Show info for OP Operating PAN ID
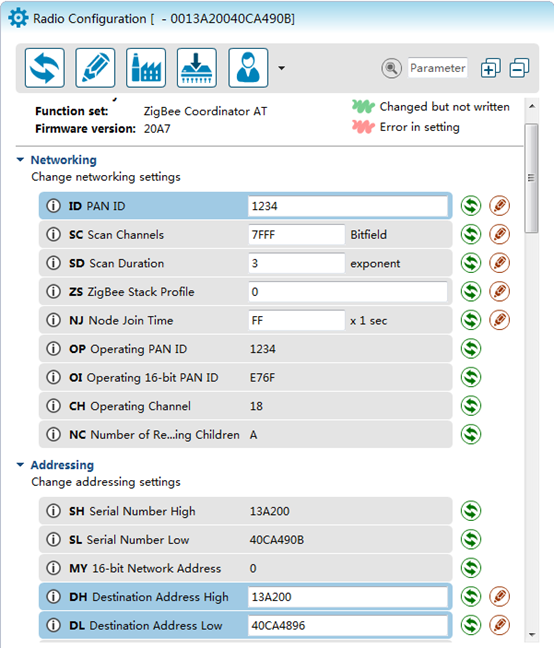Viewport: 554px width, 648px height. pos(53,348)
